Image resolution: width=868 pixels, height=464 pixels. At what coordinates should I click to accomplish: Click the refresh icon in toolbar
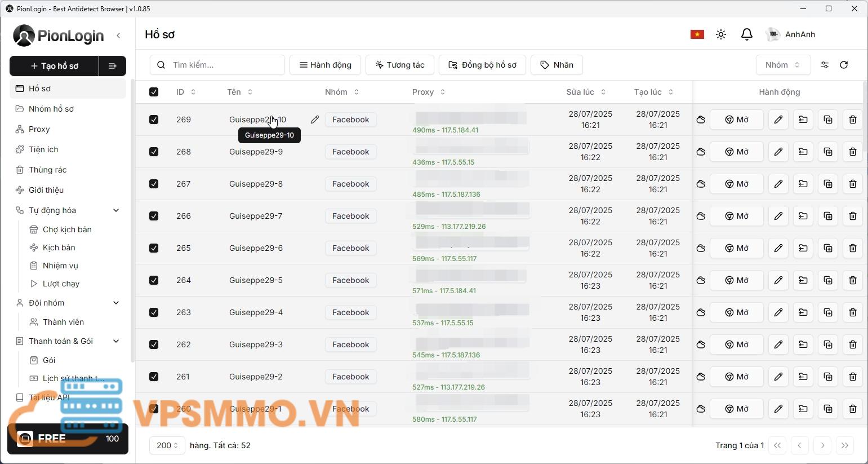coord(844,65)
